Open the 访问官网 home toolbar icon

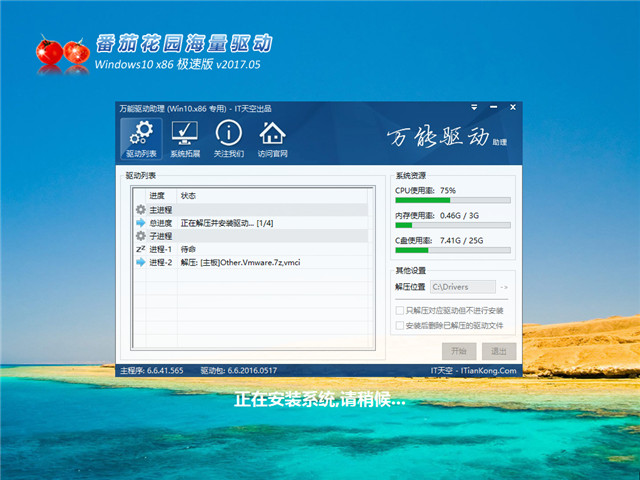(273, 139)
